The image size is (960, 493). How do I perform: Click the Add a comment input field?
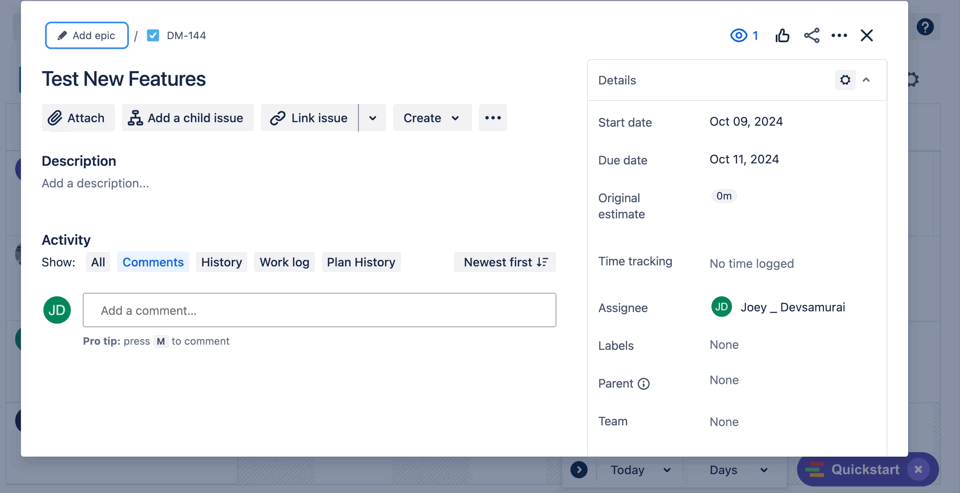(319, 310)
